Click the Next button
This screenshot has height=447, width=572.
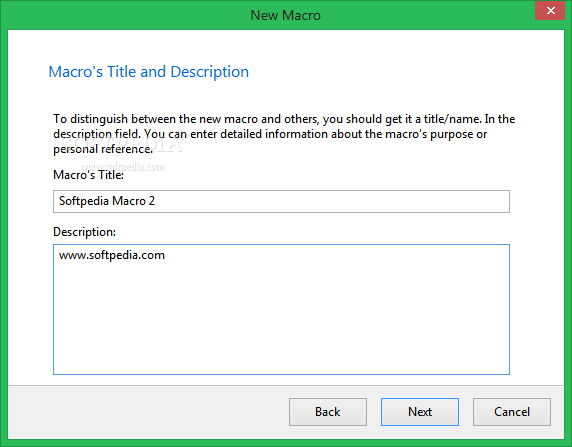(x=420, y=412)
